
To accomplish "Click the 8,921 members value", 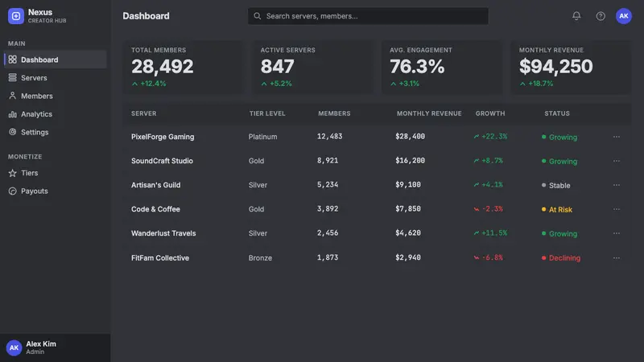I will click(328, 160).
